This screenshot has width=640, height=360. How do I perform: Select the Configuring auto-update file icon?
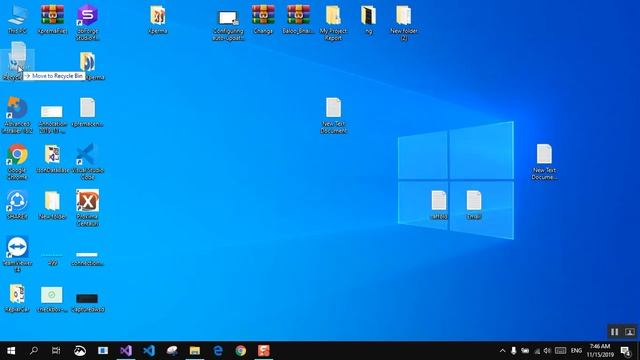click(229, 24)
